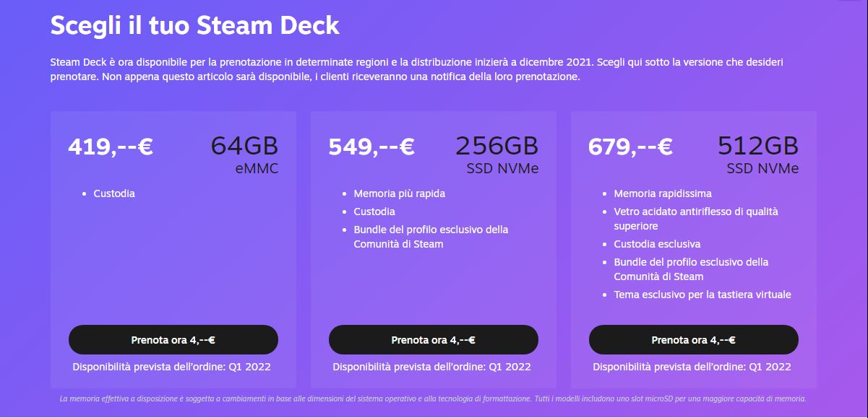The width and height of the screenshot is (868, 418).
Task: Click 'Tema esclusivo per la tastiera virtuale'
Action: (702, 295)
